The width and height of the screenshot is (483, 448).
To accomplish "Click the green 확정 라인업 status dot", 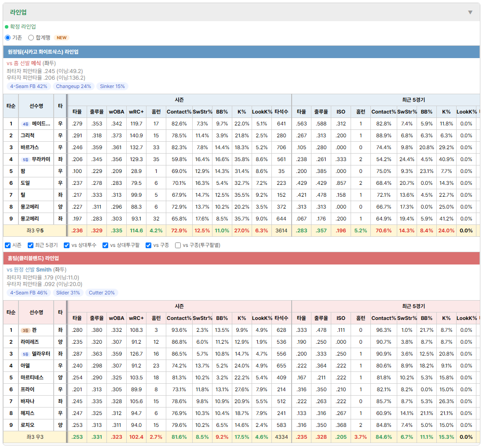I will click(x=7, y=27).
